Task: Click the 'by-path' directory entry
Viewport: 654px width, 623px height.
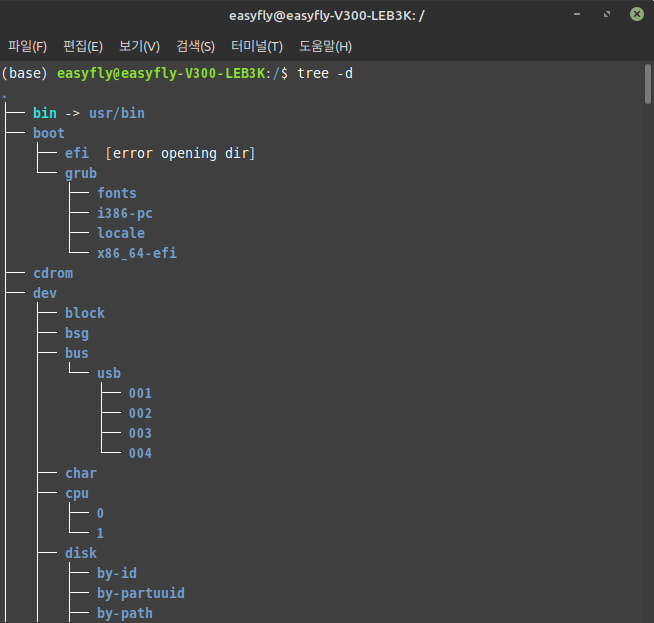Action: point(125,613)
